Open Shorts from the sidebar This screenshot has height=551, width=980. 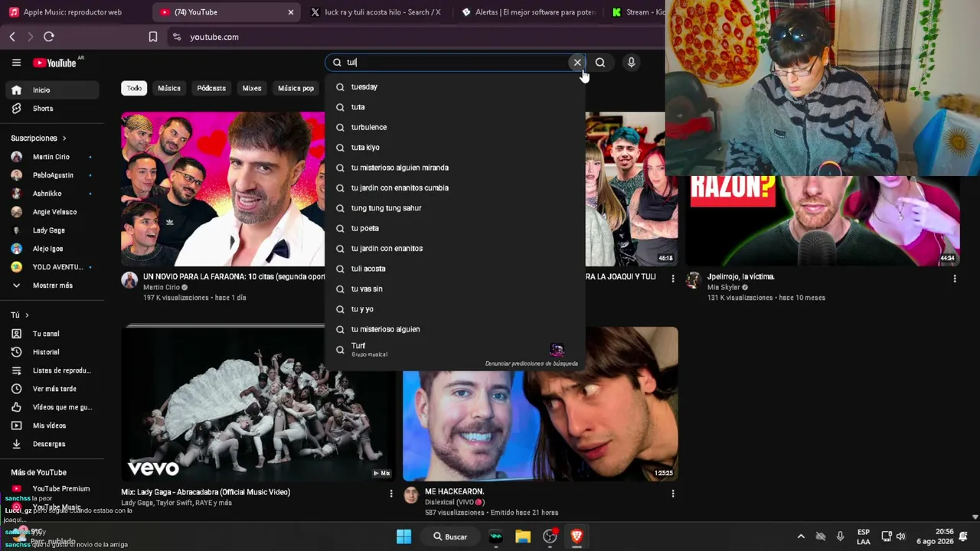coord(52,109)
